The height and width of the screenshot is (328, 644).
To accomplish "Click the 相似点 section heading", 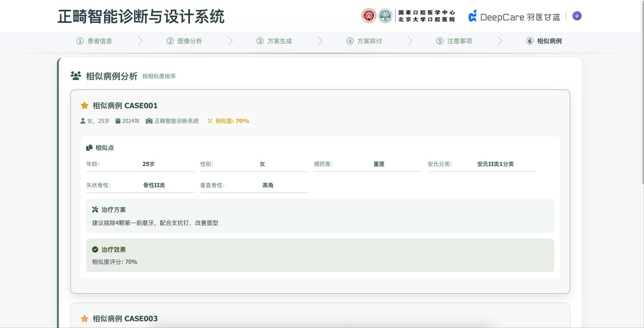I will [105, 148].
